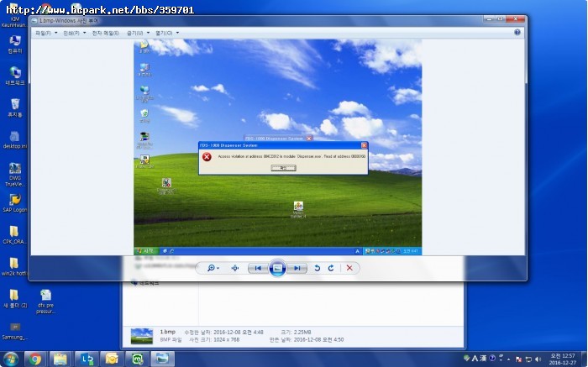Go to the next photo
The image size is (588, 367).
tap(297, 268)
